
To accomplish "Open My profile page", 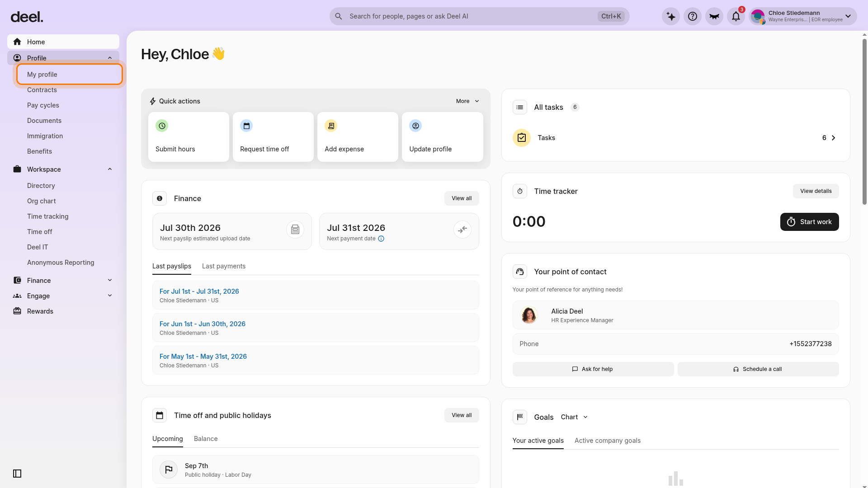I will 70,74.
